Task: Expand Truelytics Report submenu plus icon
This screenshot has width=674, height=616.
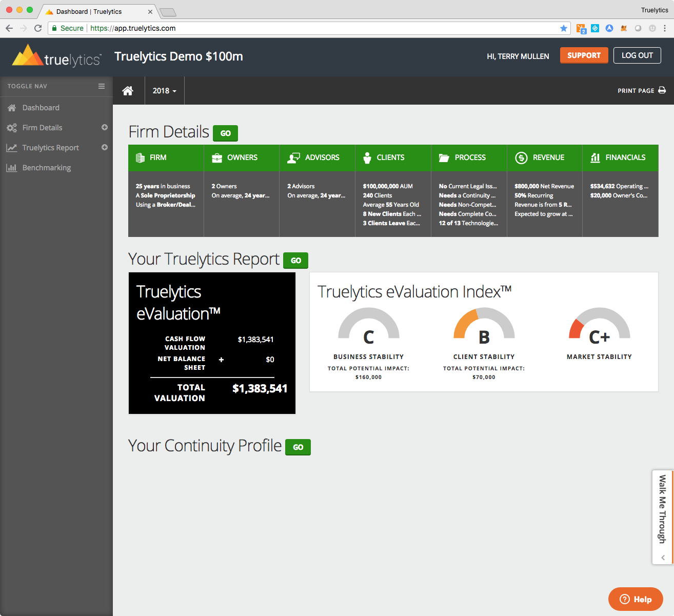Action: coord(105,147)
